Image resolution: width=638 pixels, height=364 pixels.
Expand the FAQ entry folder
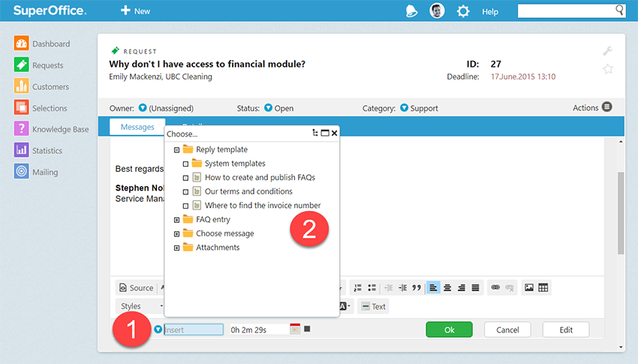click(x=177, y=220)
